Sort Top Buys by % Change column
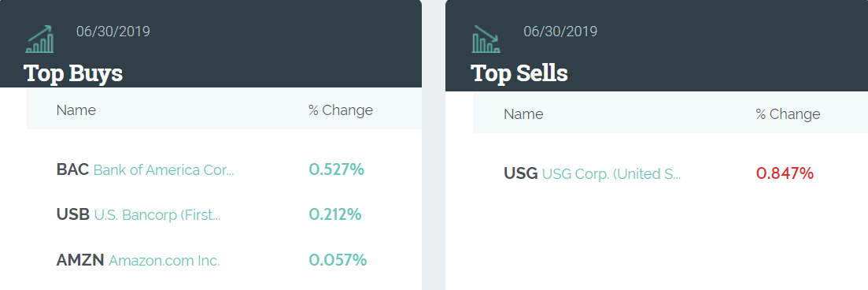This screenshot has width=868, height=290. pyautogui.click(x=341, y=110)
